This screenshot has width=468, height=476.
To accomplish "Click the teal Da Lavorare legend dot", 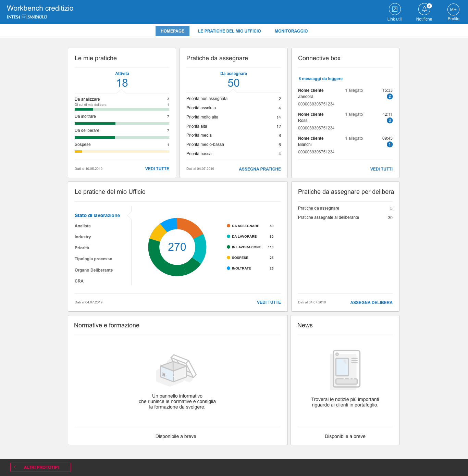I will click(x=229, y=236).
